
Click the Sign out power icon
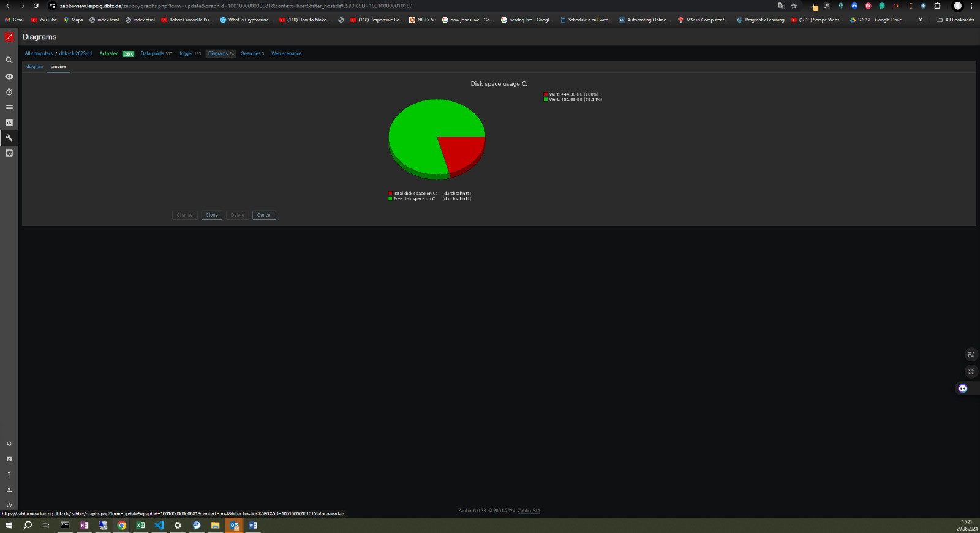(9, 505)
